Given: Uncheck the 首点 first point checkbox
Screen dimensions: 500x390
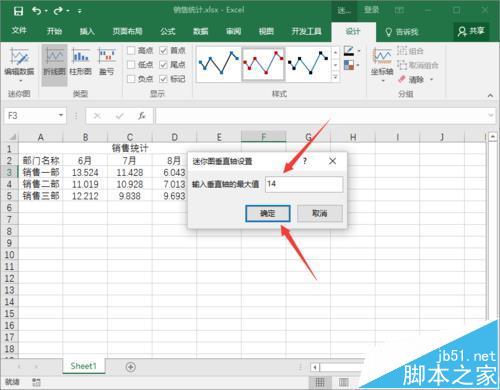Looking at the screenshot, I should pos(163,51).
